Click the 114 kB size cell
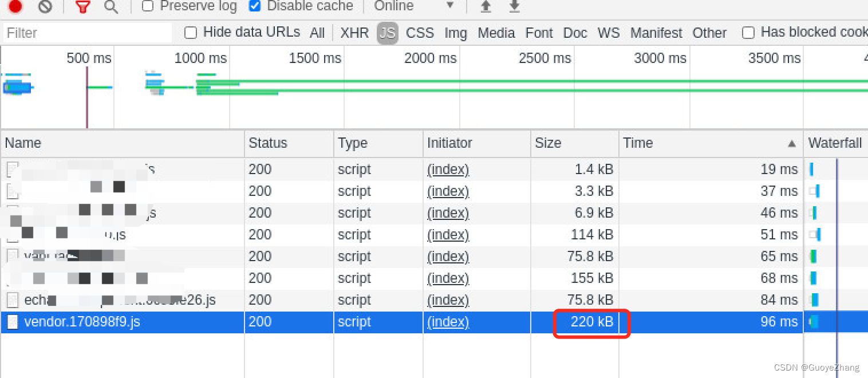The height and width of the screenshot is (378, 868). coord(575,235)
